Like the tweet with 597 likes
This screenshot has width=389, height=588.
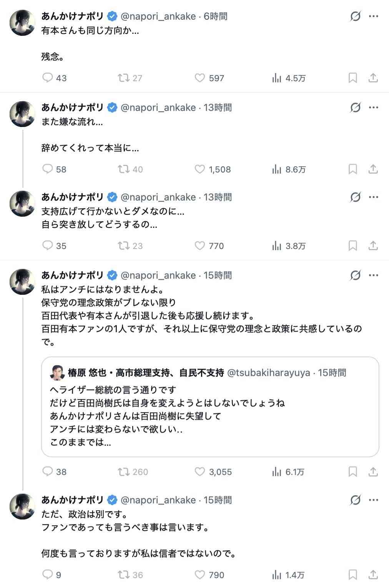click(200, 78)
